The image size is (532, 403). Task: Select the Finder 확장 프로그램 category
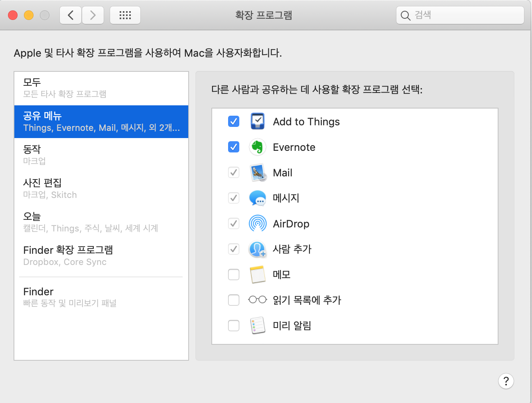pyautogui.click(x=101, y=255)
